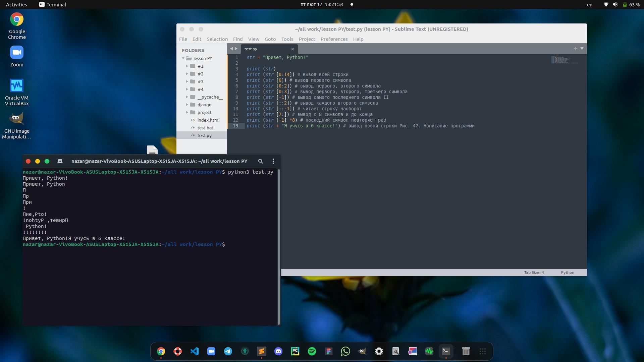Collapse the lesson PY root folder
Image resolution: width=644 pixels, height=362 pixels.
point(183,58)
